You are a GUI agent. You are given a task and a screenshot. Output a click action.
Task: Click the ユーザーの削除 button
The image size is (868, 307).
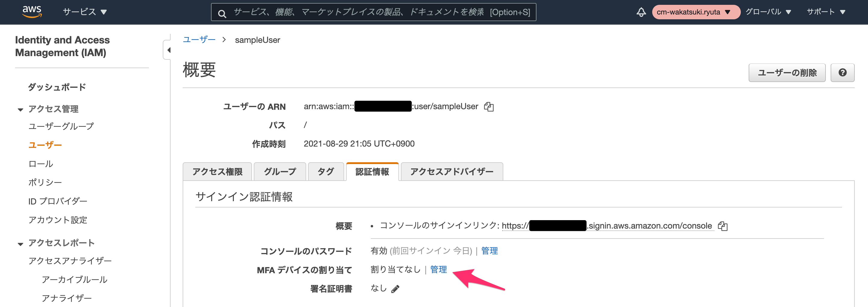point(787,72)
